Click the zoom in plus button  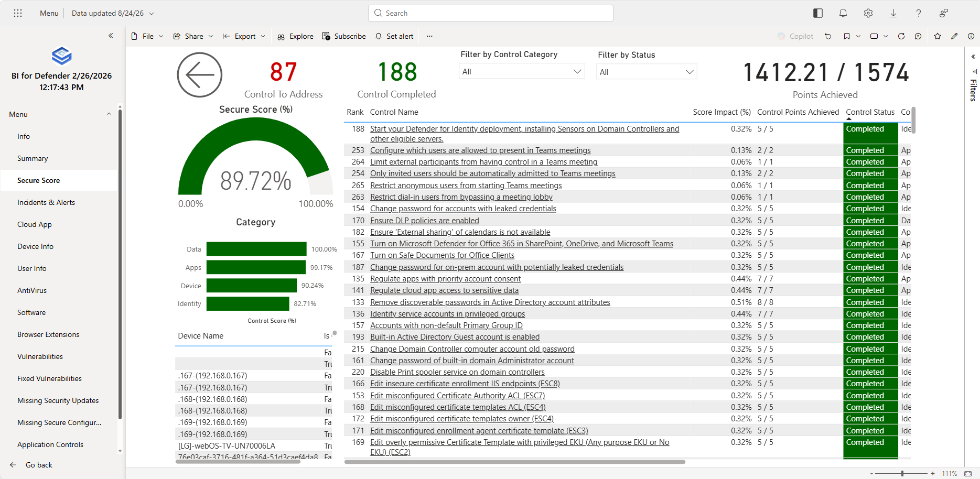933,473
